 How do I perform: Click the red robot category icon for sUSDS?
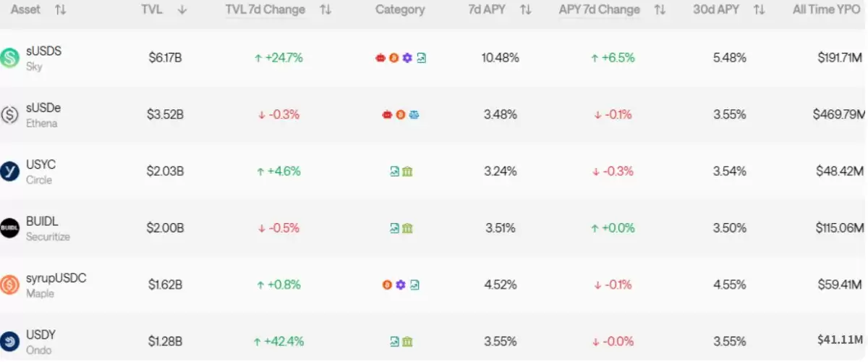coord(380,58)
